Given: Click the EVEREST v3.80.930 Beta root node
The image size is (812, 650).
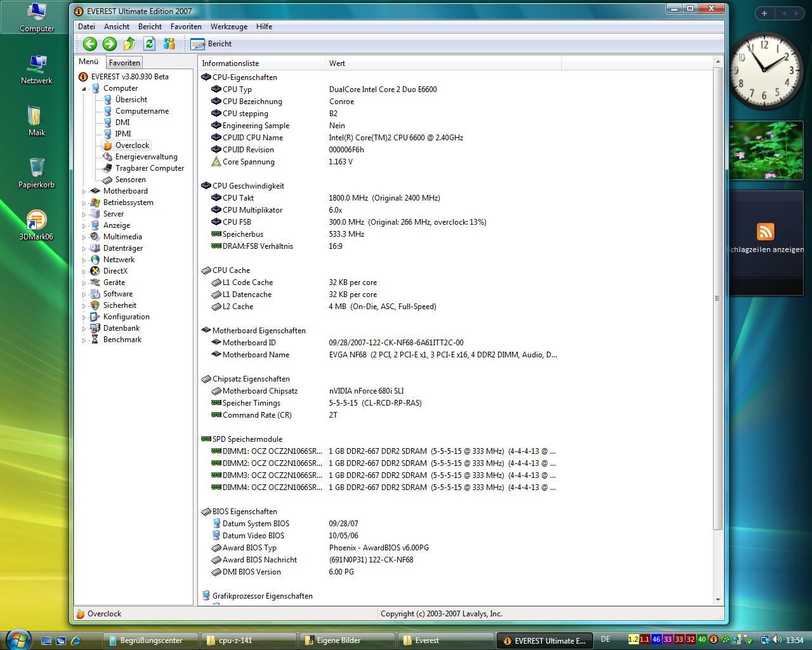Looking at the screenshot, I should point(129,77).
